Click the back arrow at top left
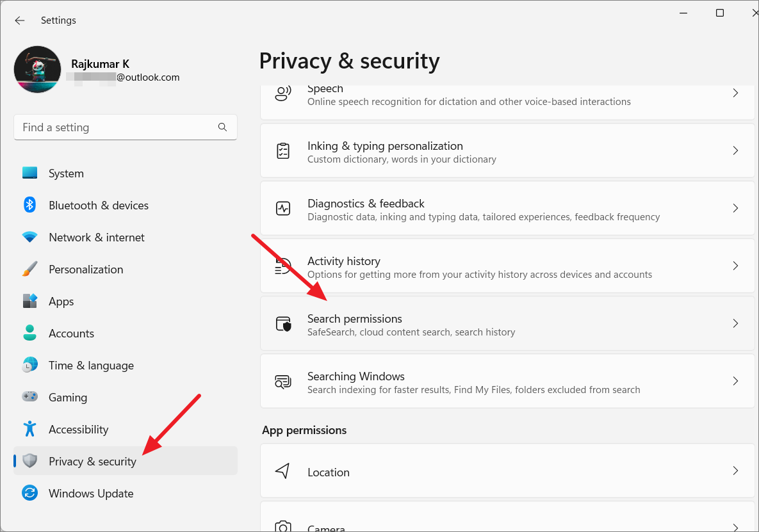Viewport: 759px width, 532px height. click(x=19, y=20)
